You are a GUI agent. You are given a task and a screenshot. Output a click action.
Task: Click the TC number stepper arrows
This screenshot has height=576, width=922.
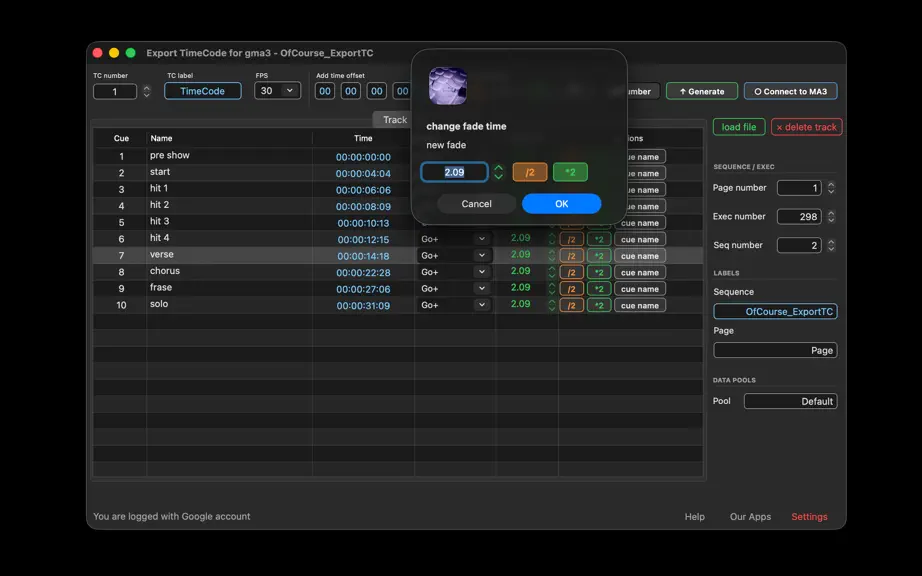(x=146, y=91)
